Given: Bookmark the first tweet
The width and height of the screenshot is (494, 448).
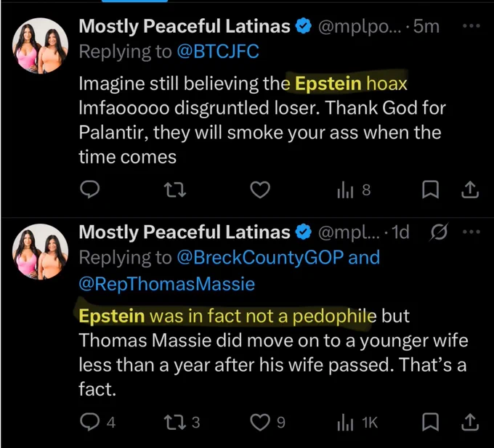Looking at the screenshot, I should [x=430, y=190].
